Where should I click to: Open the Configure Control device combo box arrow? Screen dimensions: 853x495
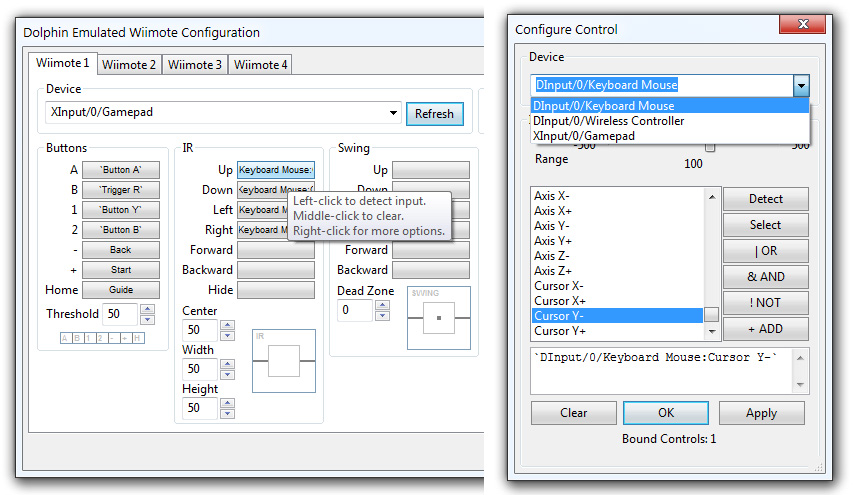pyautogui.click(x=800, y=86)
